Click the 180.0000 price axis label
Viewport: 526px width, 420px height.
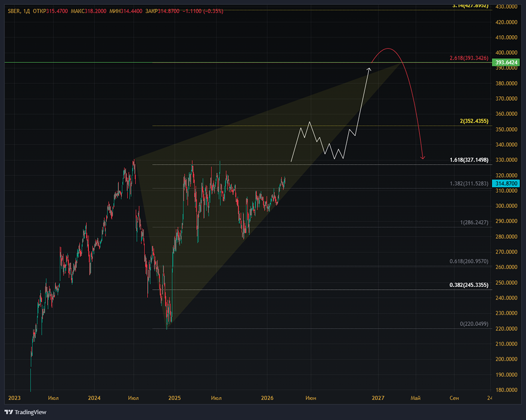coord(506,390)
